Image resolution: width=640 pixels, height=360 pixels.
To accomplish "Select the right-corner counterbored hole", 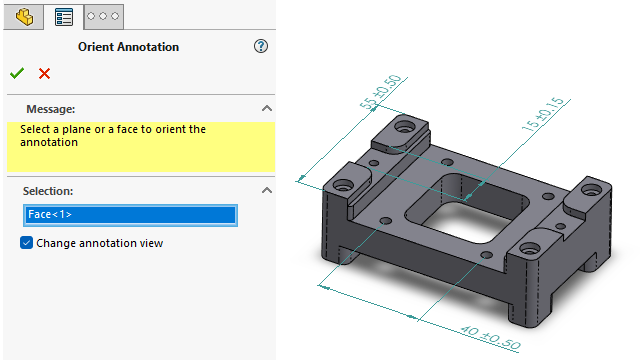I will [x=591, y=190].
